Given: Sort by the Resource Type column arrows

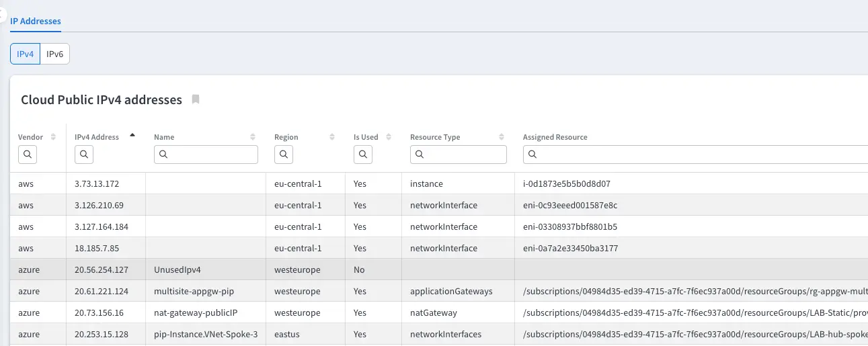Looking at the screenshot, I should (502, 137).
